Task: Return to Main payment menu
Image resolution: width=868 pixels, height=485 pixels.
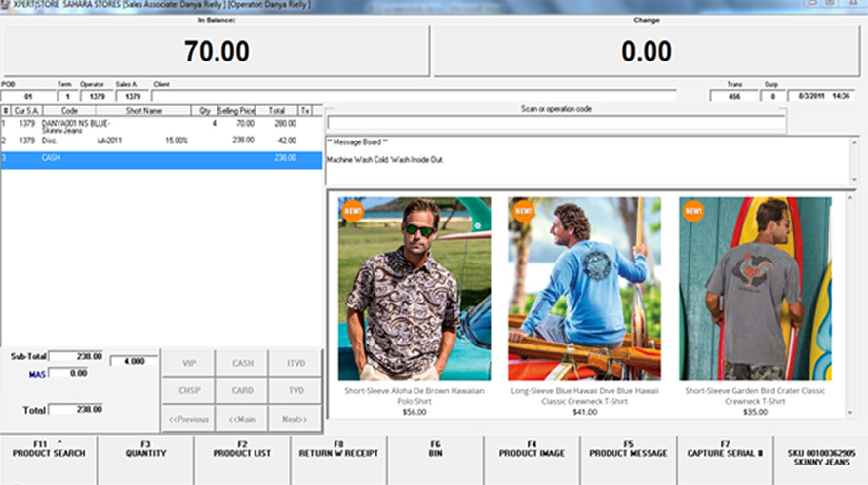Action: pos(242,419)
